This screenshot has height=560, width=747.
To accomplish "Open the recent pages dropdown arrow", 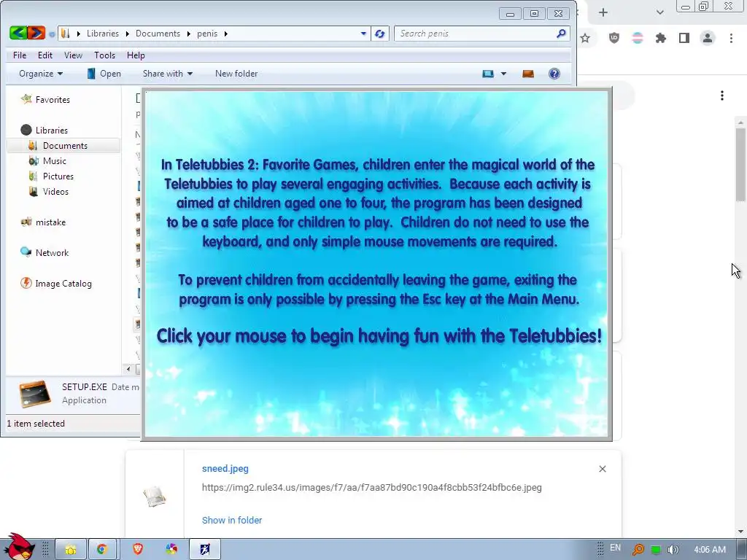I will pos(52,34).
